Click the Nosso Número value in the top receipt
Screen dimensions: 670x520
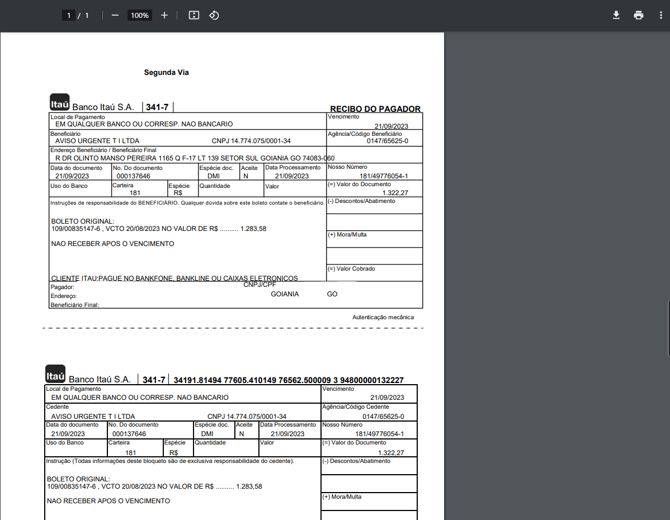coord(383,175)
